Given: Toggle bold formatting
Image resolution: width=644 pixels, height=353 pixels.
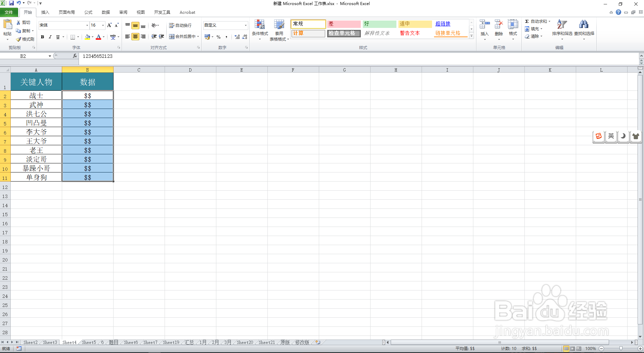Looking at the screenshot, I should click(42, 37).
